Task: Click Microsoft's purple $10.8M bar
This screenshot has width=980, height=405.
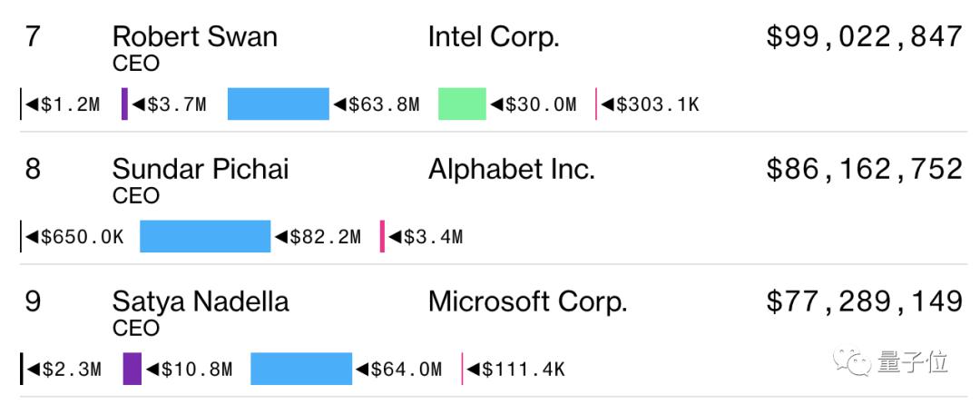Action: click(132, 369)
